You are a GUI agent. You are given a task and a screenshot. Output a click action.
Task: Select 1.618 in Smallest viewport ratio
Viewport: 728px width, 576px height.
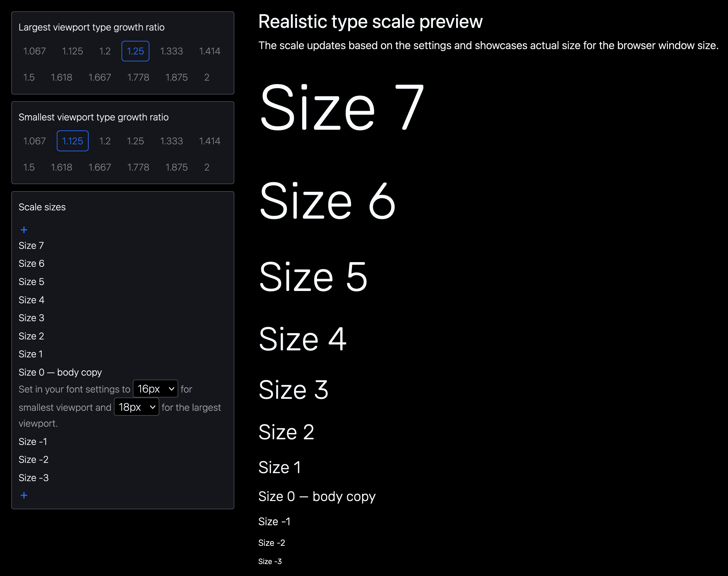tap(61, 167)
